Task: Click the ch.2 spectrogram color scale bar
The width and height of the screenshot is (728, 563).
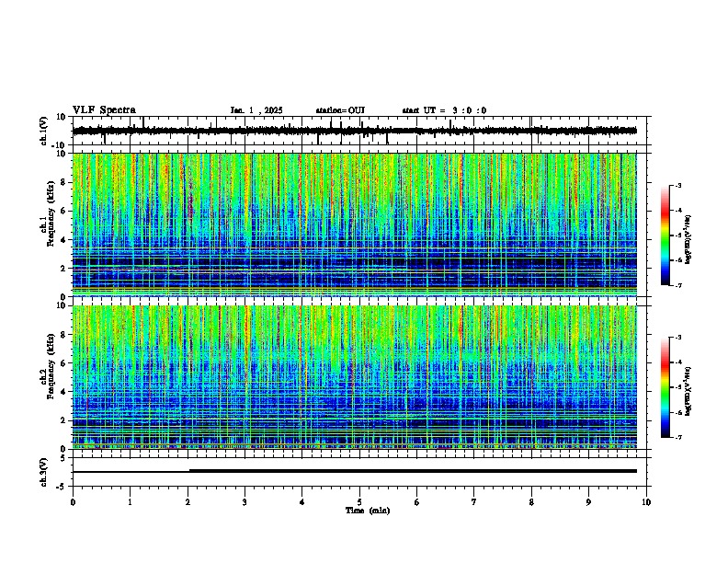Action: point(665,387)
